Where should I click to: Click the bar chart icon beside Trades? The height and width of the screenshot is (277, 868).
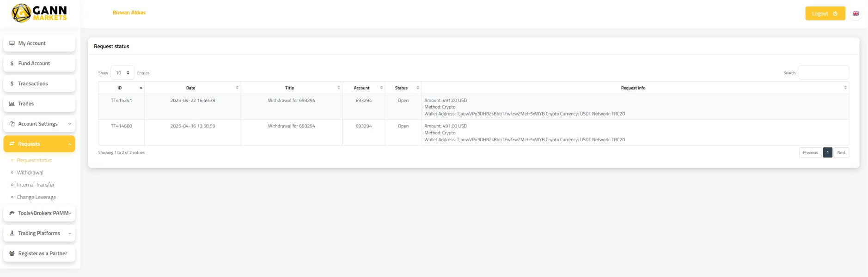pyautogui.click(x=12, y=104)
